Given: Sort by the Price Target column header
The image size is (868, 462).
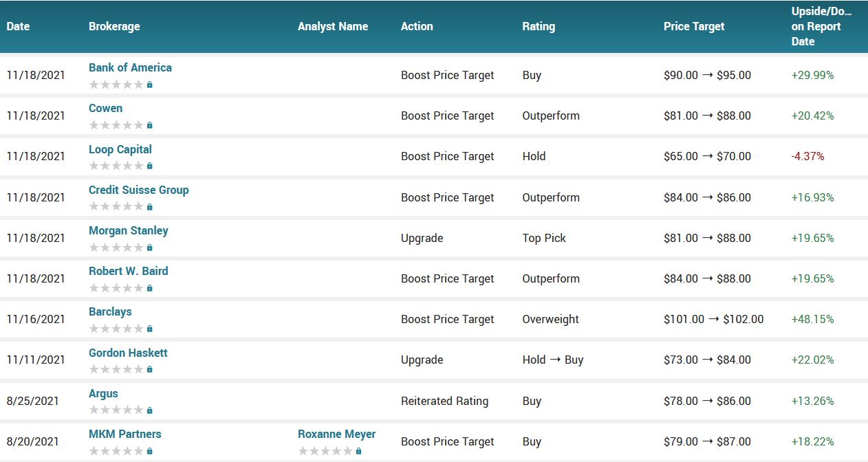Looking at the screenshot, I should (x=694, y=26).
